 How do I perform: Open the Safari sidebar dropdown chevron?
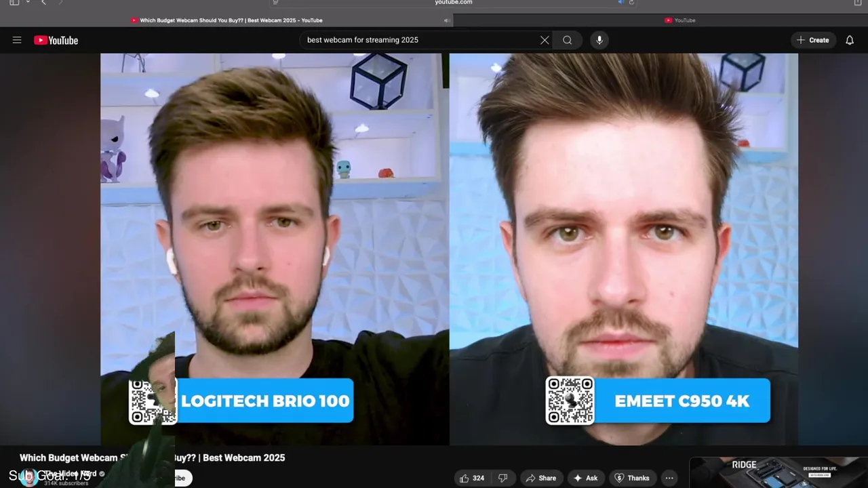(28, 3)
